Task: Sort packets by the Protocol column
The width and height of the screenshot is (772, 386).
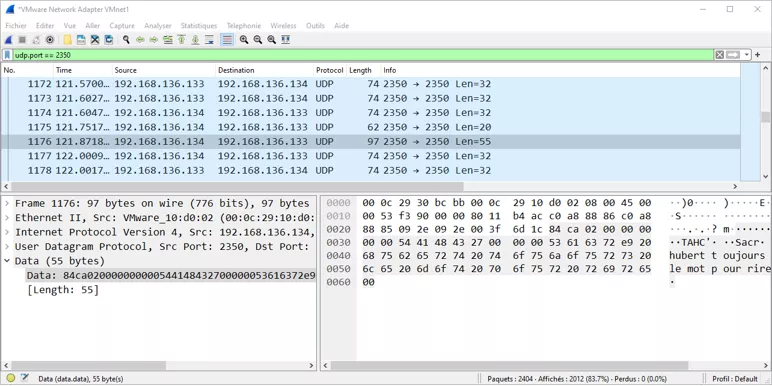Action: click(x=330, y=70)
